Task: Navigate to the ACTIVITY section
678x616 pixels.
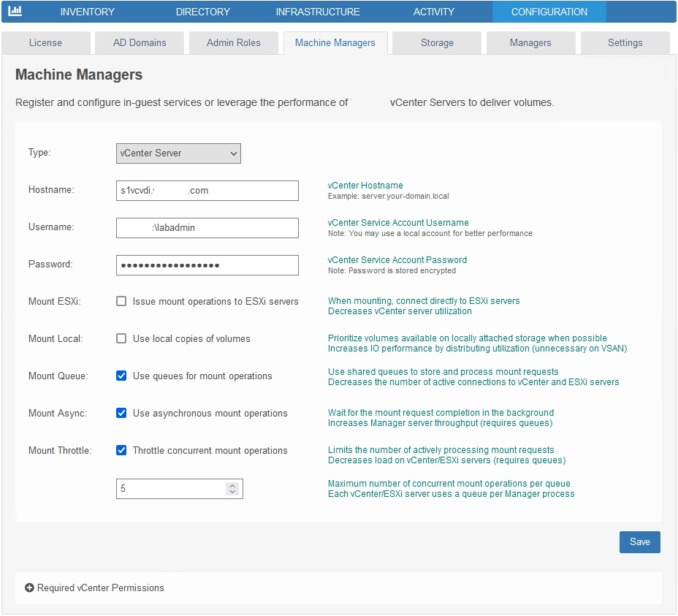Action: (433, 12)
